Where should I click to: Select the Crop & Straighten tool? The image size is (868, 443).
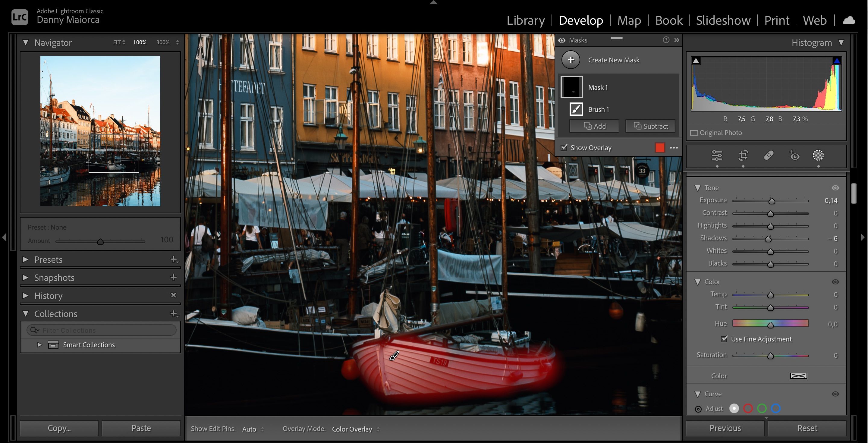[x=743, y=156]
